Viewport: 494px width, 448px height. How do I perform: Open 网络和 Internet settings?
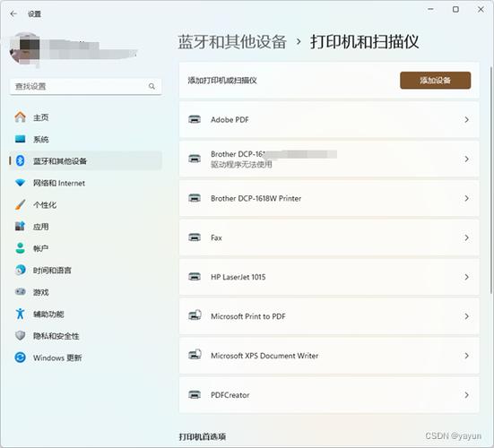(86, 183)
